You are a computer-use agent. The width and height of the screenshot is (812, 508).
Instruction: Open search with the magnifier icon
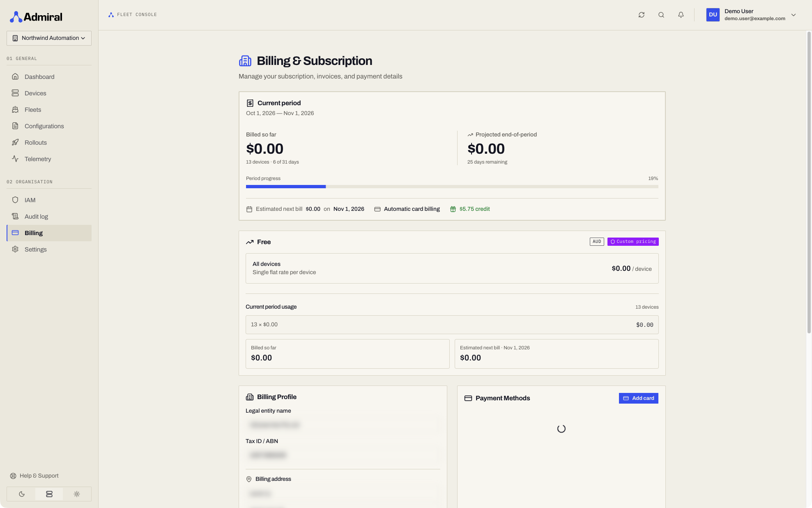[661, 15]
